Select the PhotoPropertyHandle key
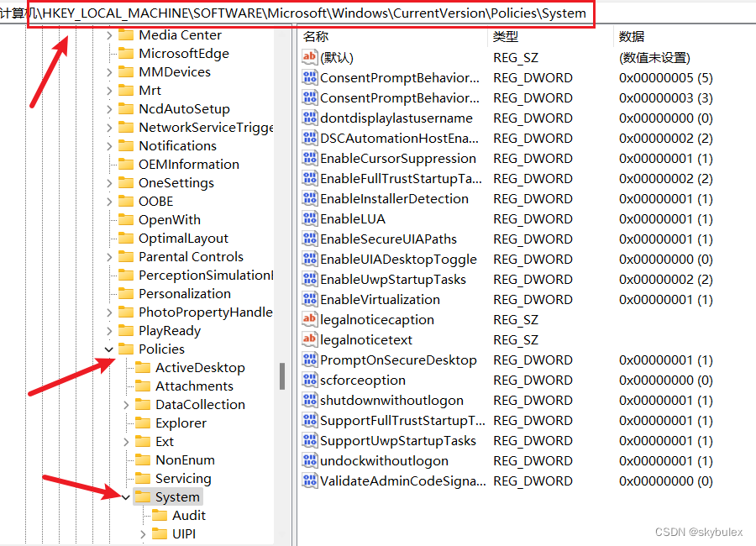Screen dimensions: 756x546 click(206, 312)
